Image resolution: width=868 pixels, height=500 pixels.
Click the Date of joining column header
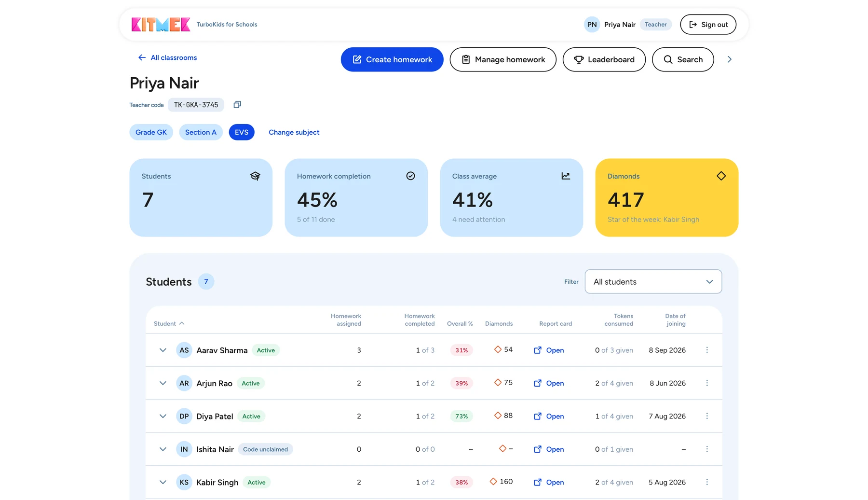pyautogui.click(x=675, y=320)
